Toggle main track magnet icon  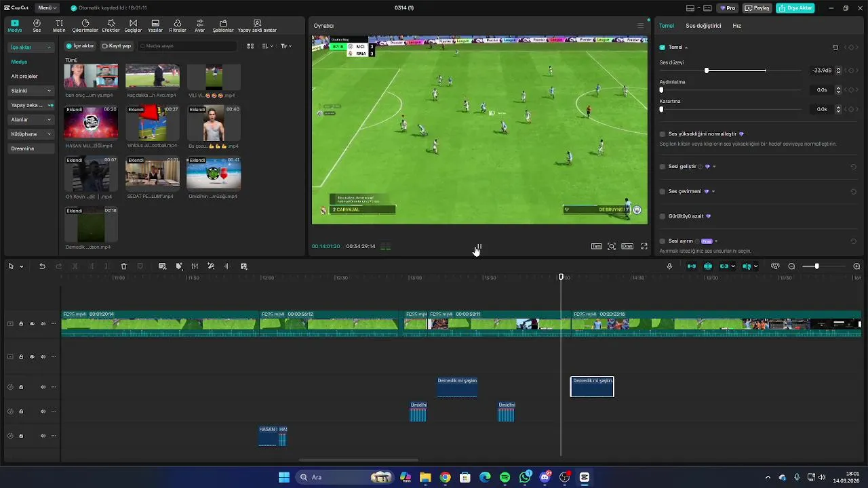(692, 266)
